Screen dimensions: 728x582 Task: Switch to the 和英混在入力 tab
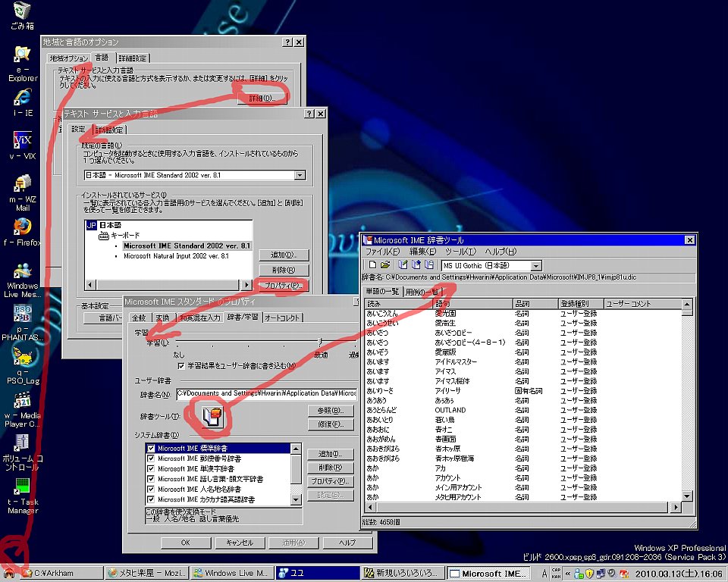click(199, 318)
